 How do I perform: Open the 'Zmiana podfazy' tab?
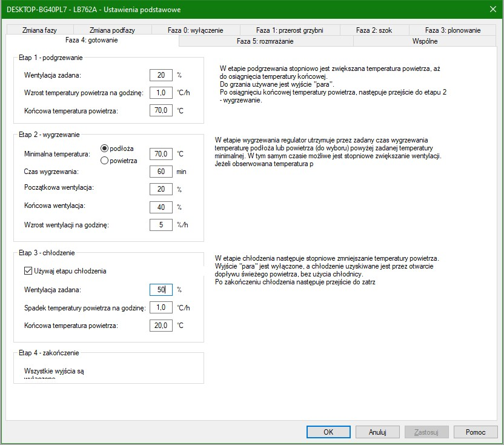click(112, 30)
